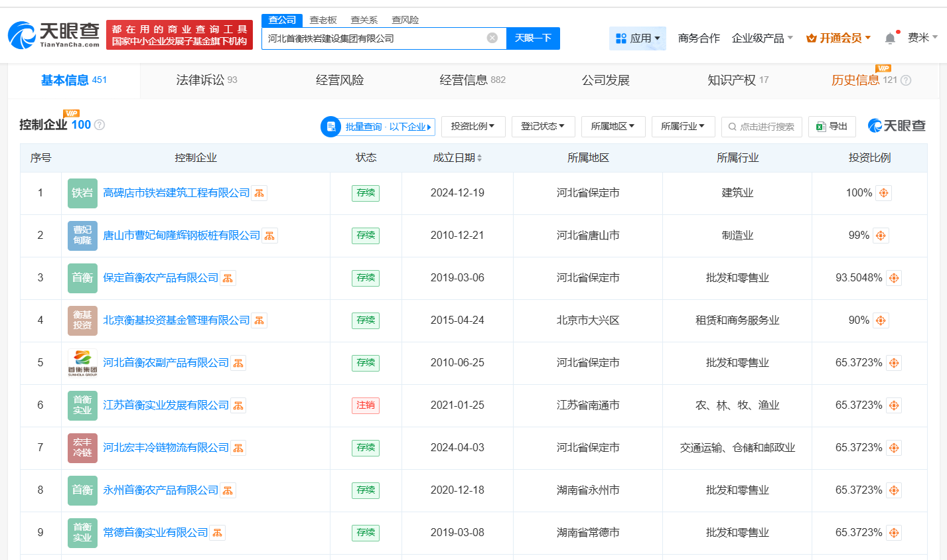947x560 pixels.
Task: Open the 费米 user account dropdown
Action: pyautogui.click(x=922, y=38)
